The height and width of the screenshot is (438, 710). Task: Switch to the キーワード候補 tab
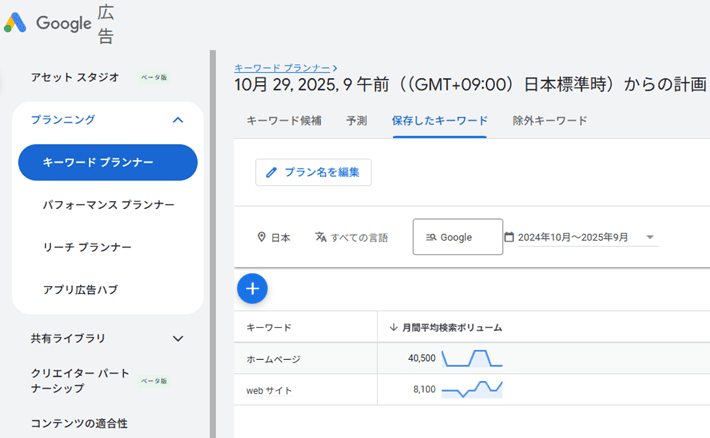[284, 120]
